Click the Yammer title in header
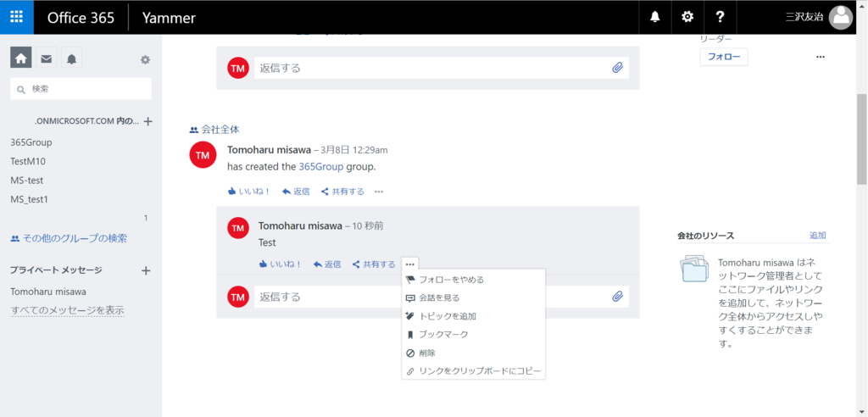Image resolution: width=868 pixels, height=417 pixels. pyautogui.click(x=169, y=17)
